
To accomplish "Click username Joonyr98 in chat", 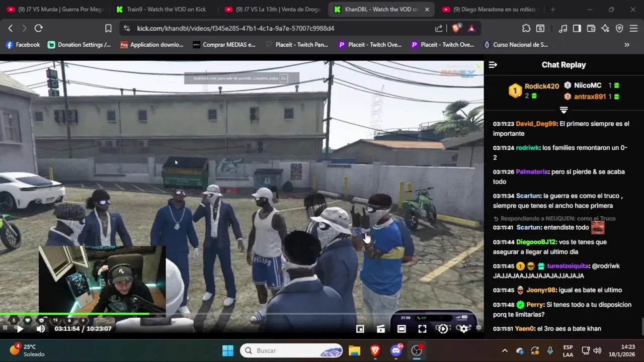I will click(542, 290).
